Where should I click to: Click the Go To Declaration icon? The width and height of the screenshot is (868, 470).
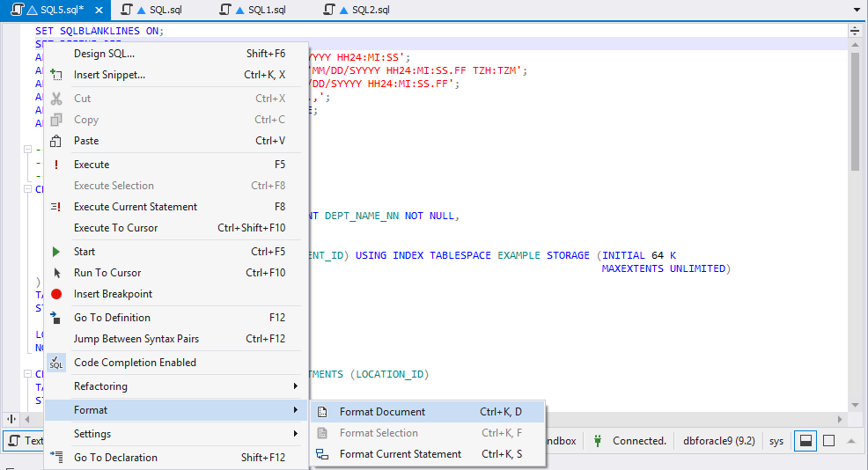click(x=56, y=457)
